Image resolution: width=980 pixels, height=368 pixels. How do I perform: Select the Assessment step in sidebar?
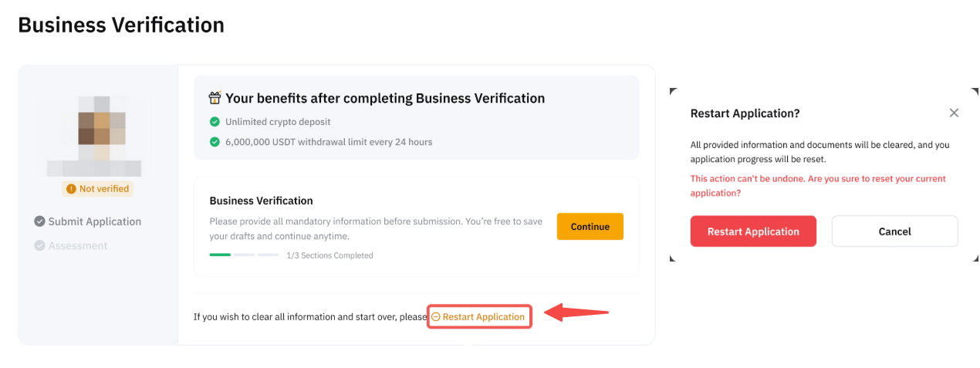pos(78,245)
